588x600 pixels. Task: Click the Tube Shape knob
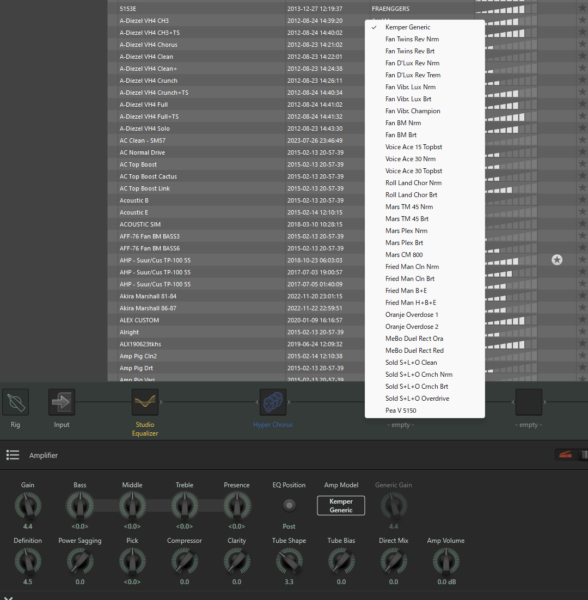point(289,561)
